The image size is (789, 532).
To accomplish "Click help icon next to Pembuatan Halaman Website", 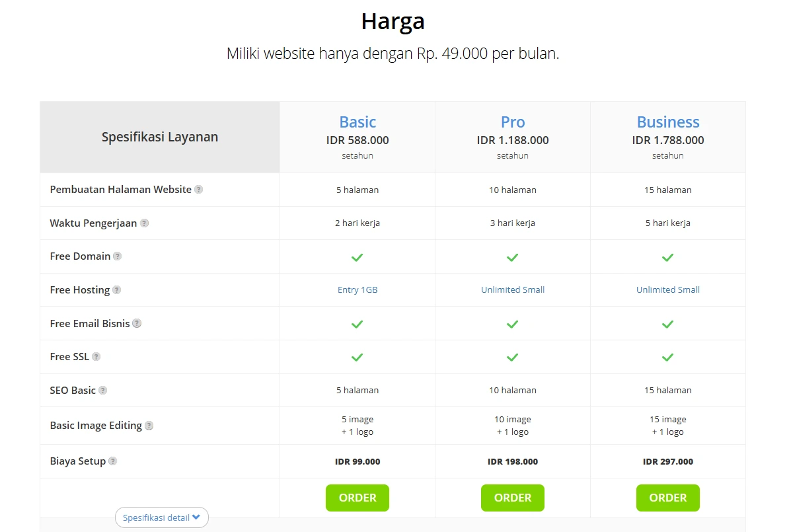I will tap(199, 190).
